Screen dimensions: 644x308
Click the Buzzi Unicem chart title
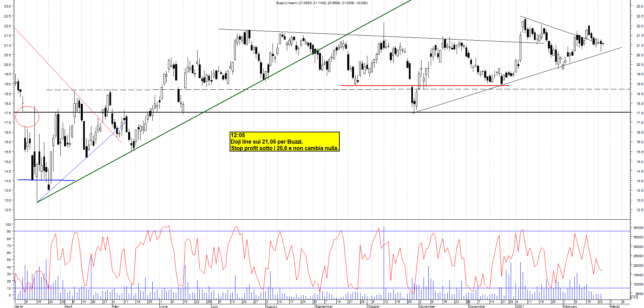click(x=322, y=3)
